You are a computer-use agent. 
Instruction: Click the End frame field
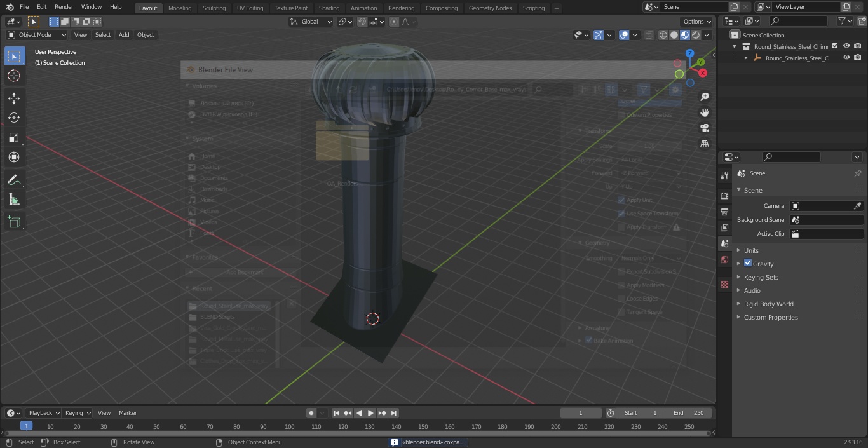point(689,413)
